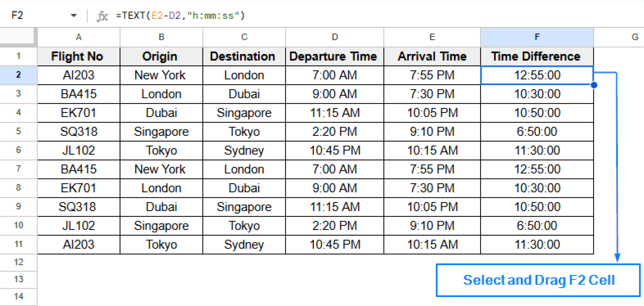Select row header 11

point(18,244)
